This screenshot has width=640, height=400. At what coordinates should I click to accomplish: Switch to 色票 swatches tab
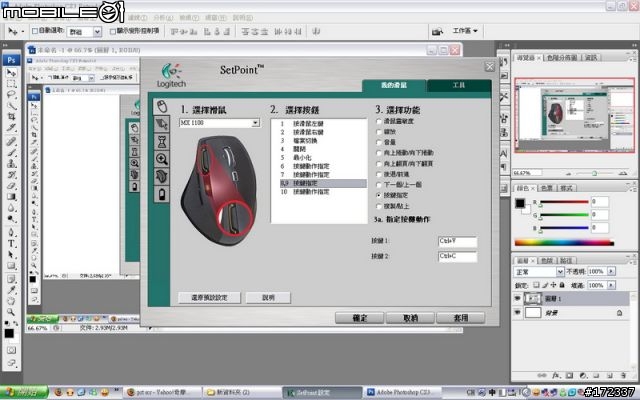(547, 188)
